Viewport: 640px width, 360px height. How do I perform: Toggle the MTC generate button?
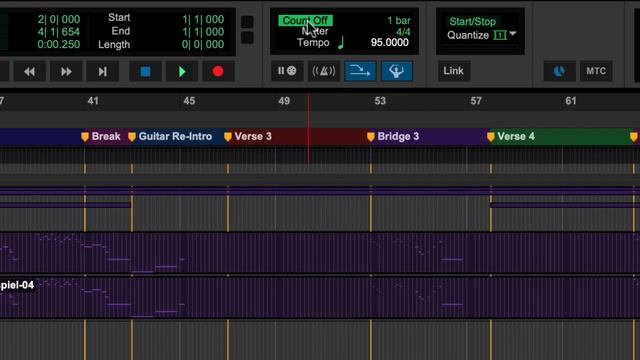pyautogui.click(x=596, y=71)
